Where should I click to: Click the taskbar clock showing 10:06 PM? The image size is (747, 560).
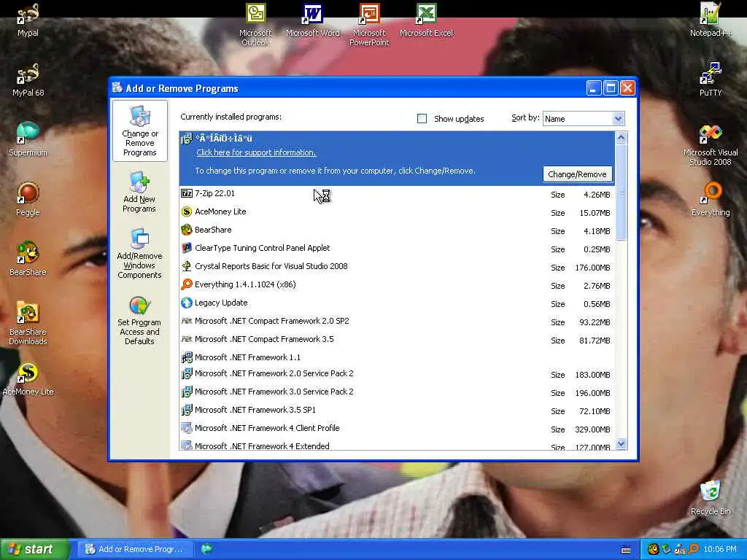(x=719, y=549)
